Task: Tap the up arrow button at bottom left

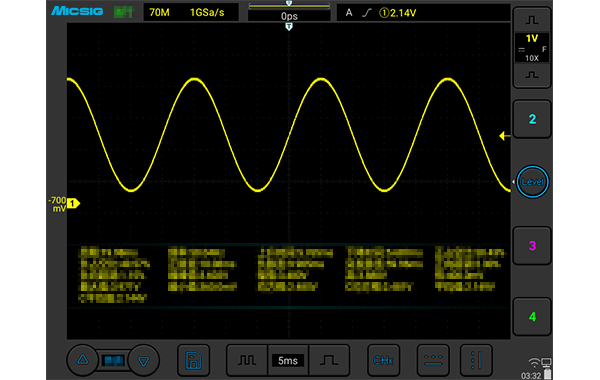Action: pyautogui.click(x=82, y=360)
